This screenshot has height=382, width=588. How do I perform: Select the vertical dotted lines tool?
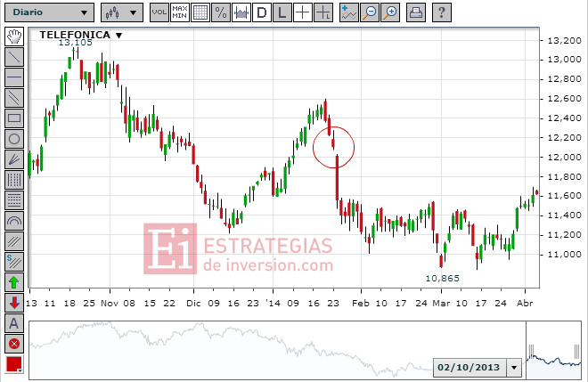point(14,180)
